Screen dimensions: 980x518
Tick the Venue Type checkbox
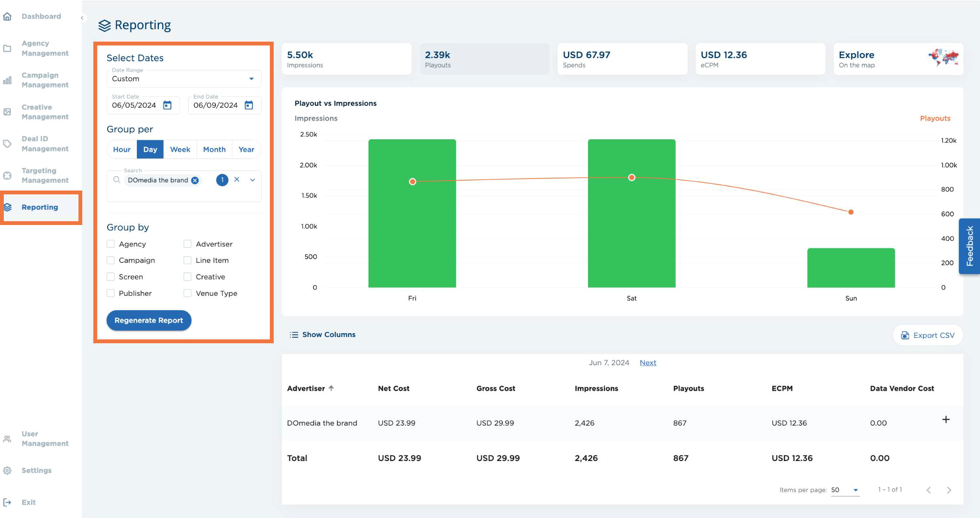click(188, 293)
